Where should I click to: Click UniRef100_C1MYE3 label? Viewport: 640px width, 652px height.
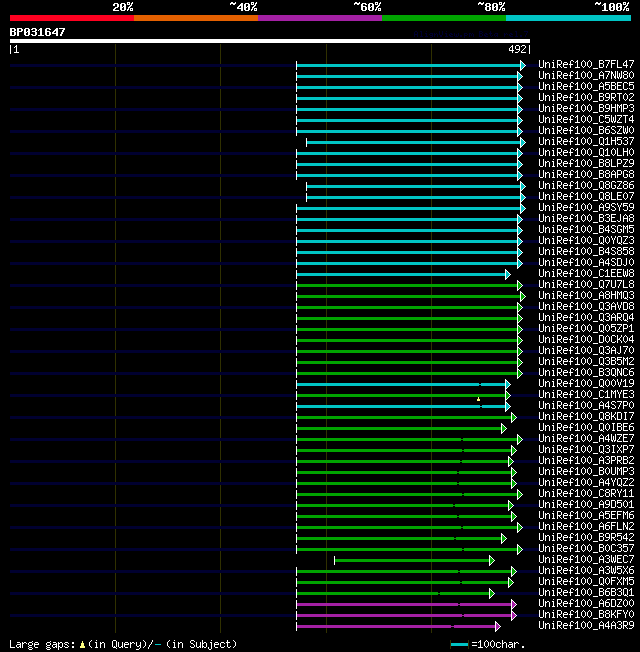coord(586,395)
